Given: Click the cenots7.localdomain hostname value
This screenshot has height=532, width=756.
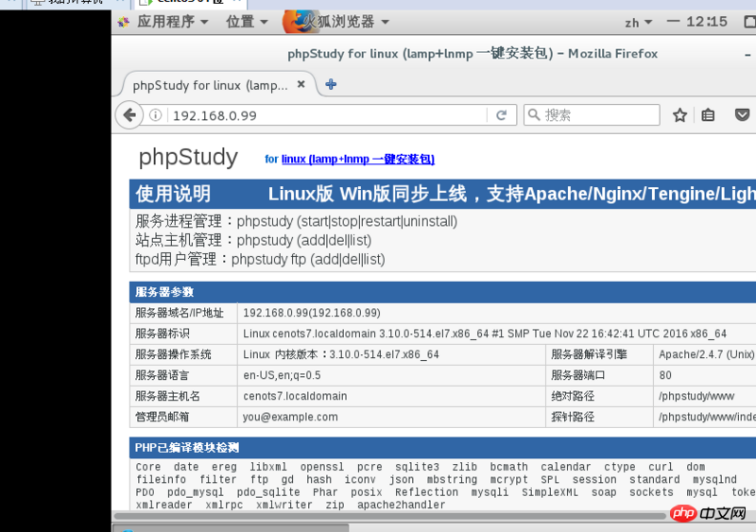Looking at the screenshot, I should point(295,396).
